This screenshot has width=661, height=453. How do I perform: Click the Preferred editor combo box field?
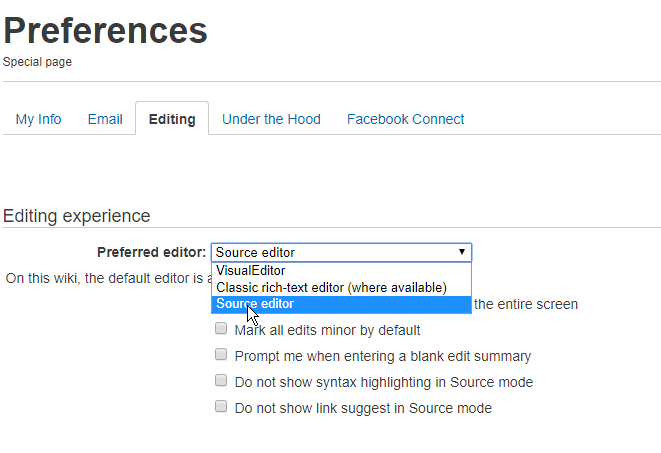(330, 252)
